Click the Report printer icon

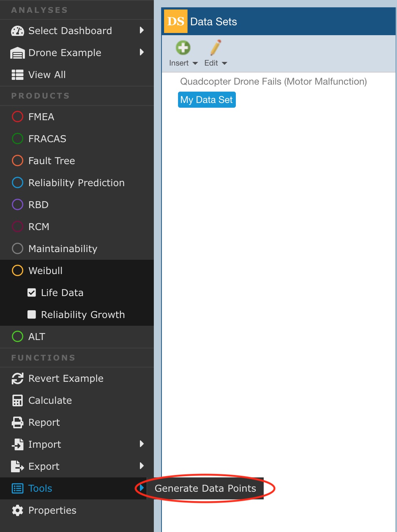(17, 422)
